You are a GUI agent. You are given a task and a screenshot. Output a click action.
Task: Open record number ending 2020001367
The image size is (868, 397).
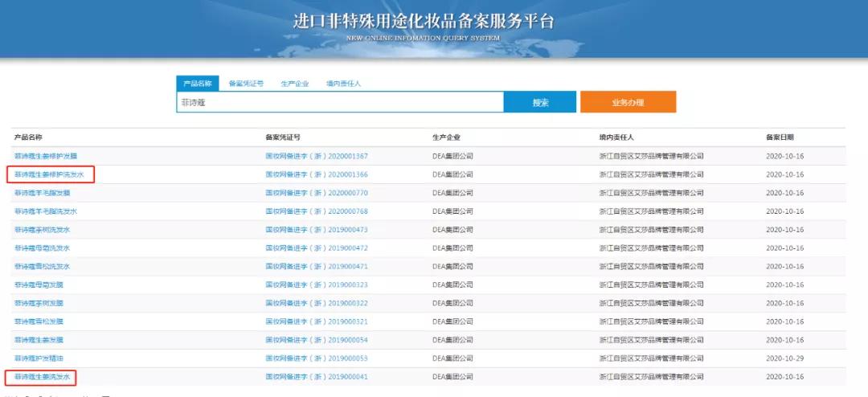coord(317,156)
